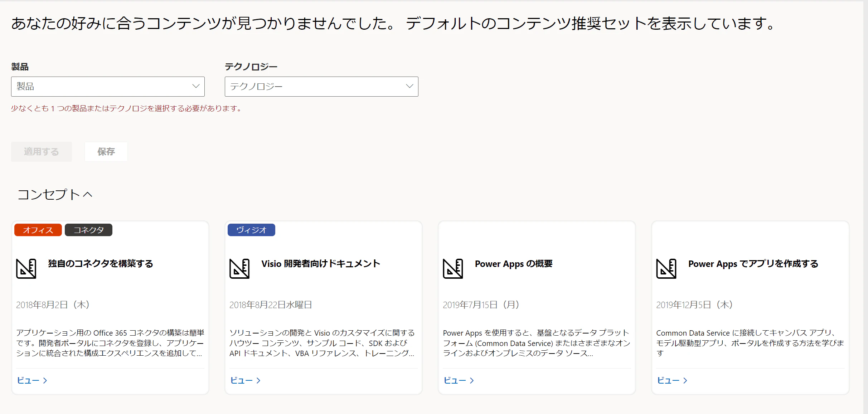Click the テクノロジー field label above the dropdown

tap(251, 67)
